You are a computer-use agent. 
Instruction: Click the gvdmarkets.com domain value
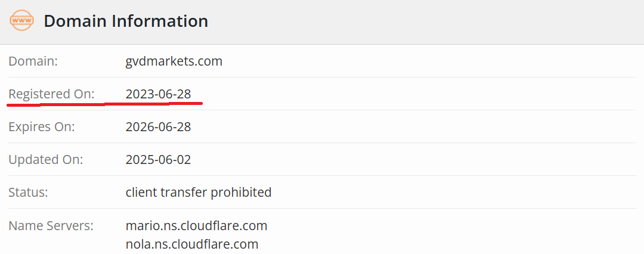[x=174, y=61]
